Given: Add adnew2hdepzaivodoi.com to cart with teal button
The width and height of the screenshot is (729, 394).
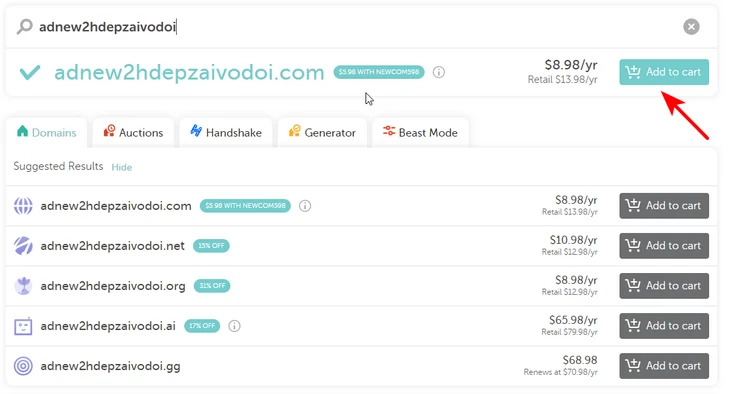Looking at the screenshot, I should click(664, 72).
